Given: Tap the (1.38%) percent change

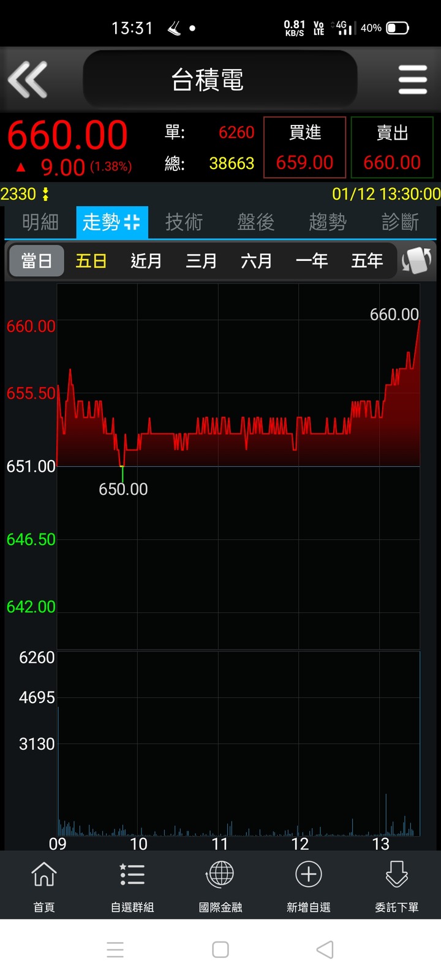Looking at the screenshot, I should 111,167.
